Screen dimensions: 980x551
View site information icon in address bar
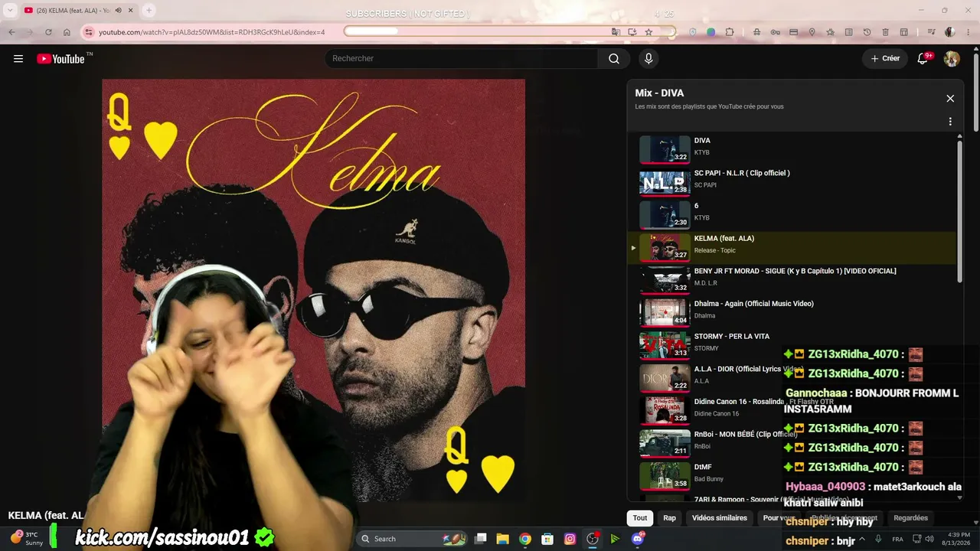click(89, 32)
